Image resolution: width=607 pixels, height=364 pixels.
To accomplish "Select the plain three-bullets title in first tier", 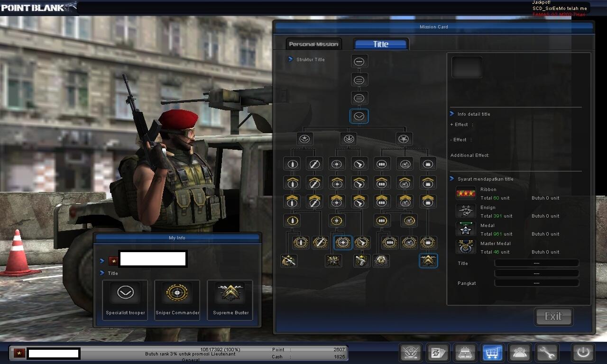I will click(381, 164).
